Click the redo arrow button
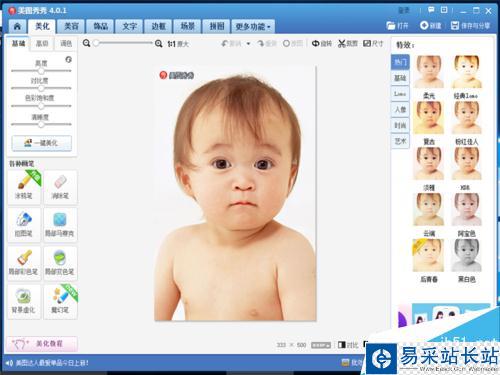 pos(267,44)
